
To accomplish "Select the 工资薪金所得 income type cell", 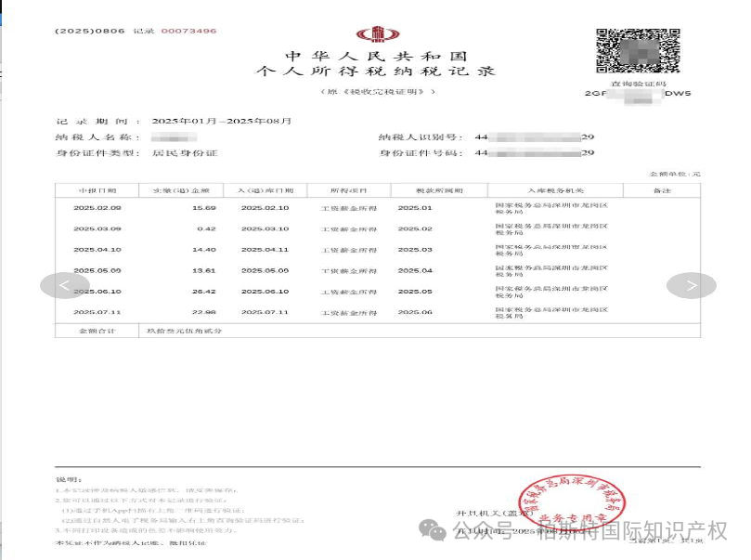I will (x=348, y=207).
